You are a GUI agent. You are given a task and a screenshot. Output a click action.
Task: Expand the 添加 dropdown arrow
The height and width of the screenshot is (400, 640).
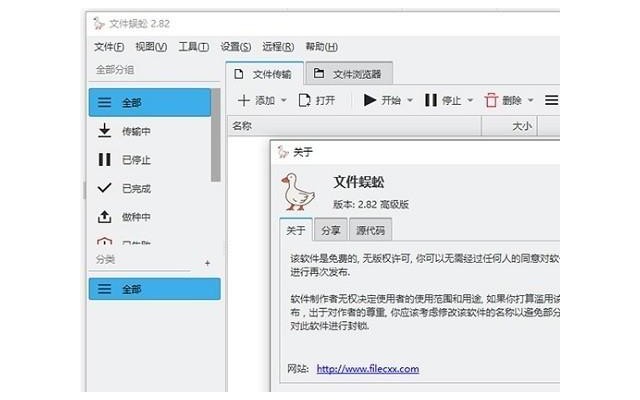click(x=284, y=100)
